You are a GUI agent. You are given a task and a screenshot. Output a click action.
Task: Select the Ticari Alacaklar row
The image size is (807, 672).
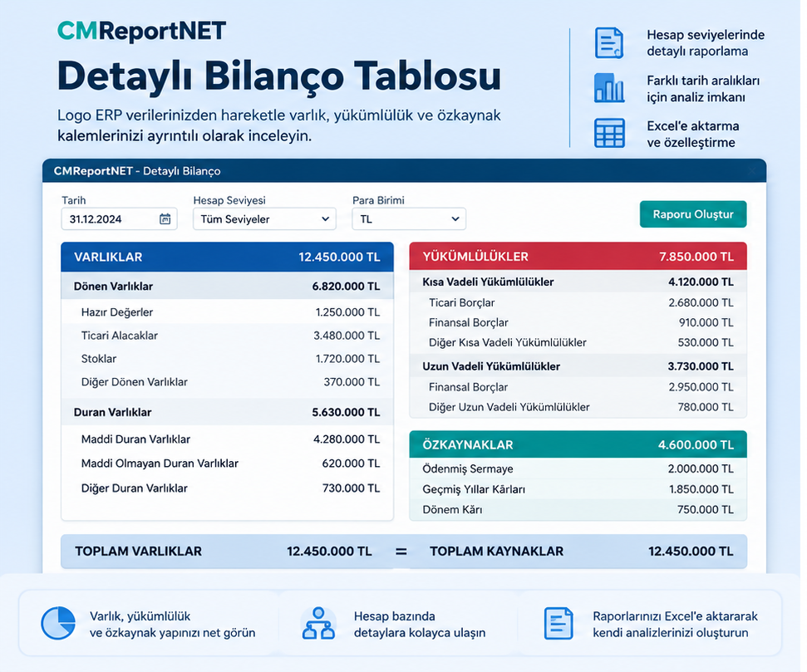227,336
